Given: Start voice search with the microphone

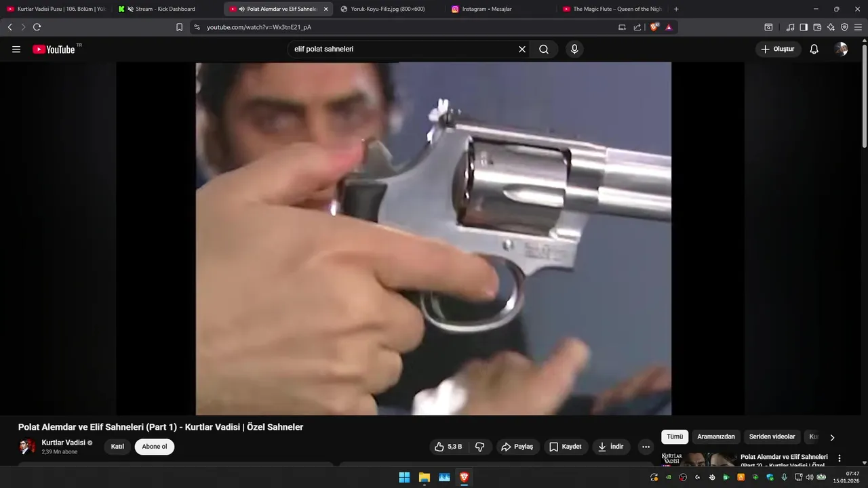Looking at the screenshot, I should [x=574, y=49].
